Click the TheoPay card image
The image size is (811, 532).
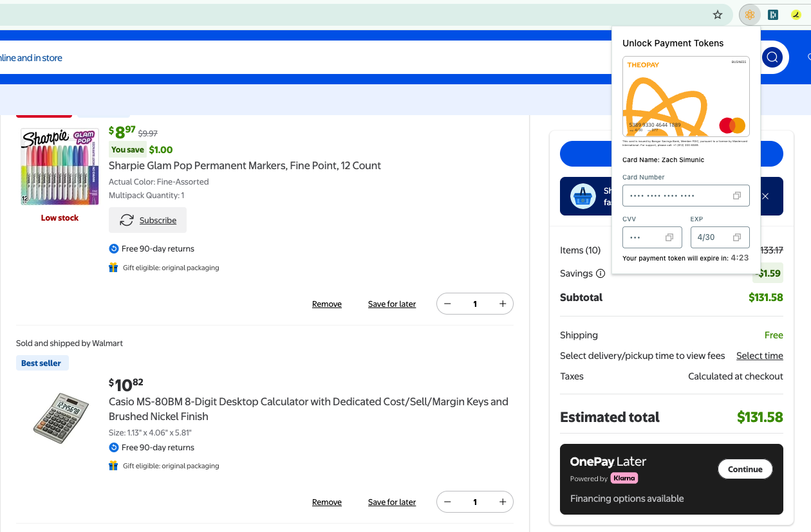(x=686, y=96)
